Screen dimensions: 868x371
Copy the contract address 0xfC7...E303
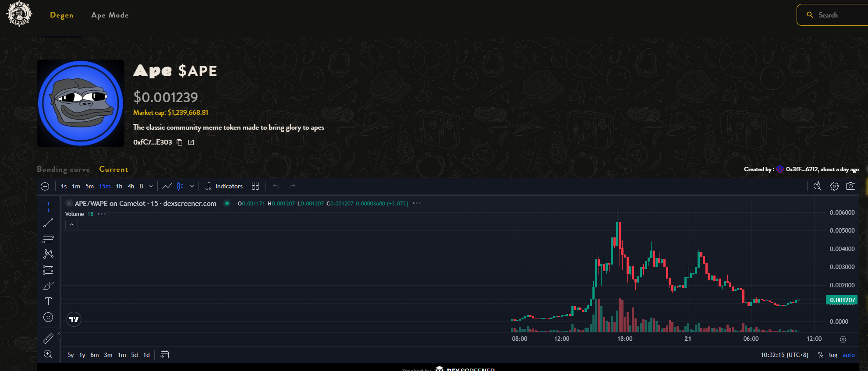[x=180, y=142]
